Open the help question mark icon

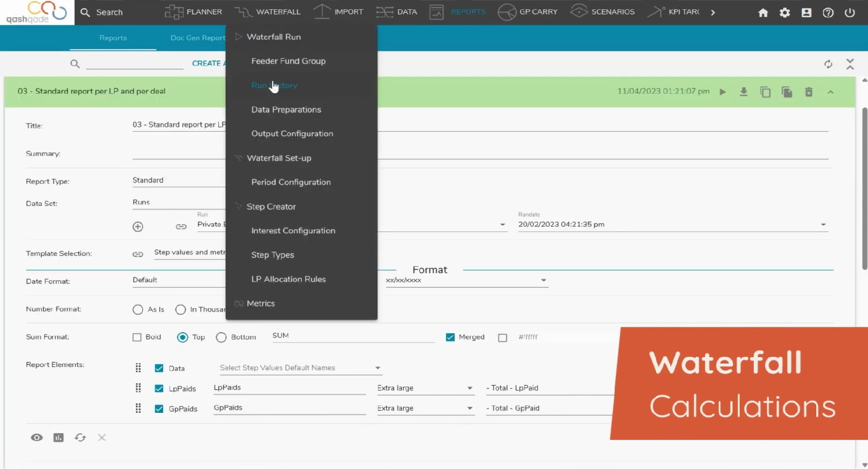click(x=828, y=13)
